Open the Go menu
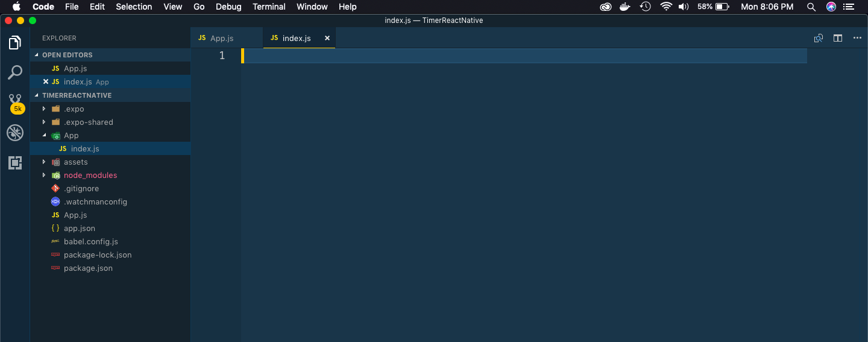The width and height of the screenshot is (868, 342). coord(200,7)
